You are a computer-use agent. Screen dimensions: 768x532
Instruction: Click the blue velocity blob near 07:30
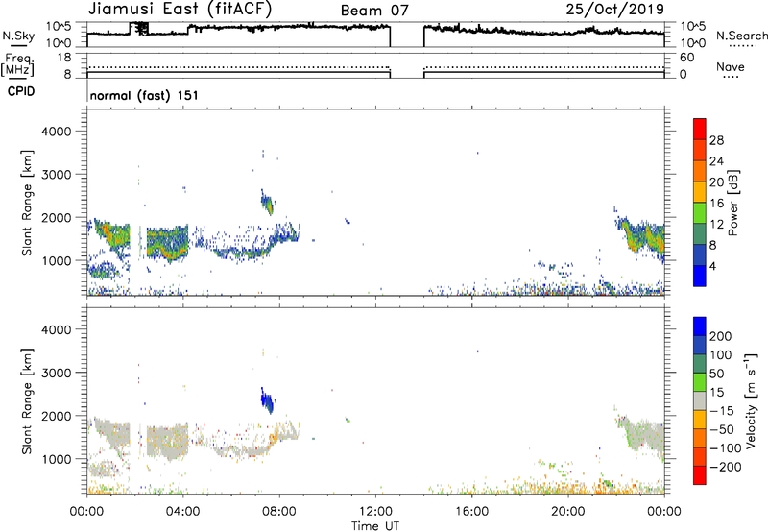(x=267, y=400)
